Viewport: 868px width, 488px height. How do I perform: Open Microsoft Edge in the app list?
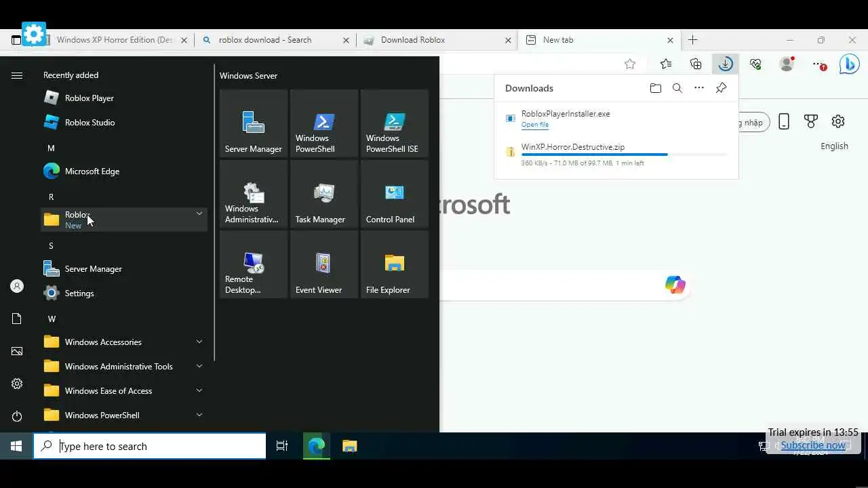(x=124, y=171)
